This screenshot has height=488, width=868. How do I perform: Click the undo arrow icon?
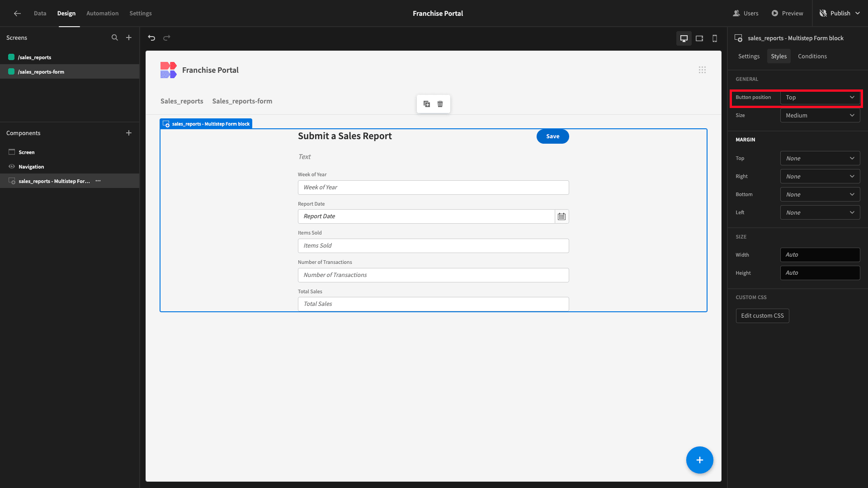point(151,38)
